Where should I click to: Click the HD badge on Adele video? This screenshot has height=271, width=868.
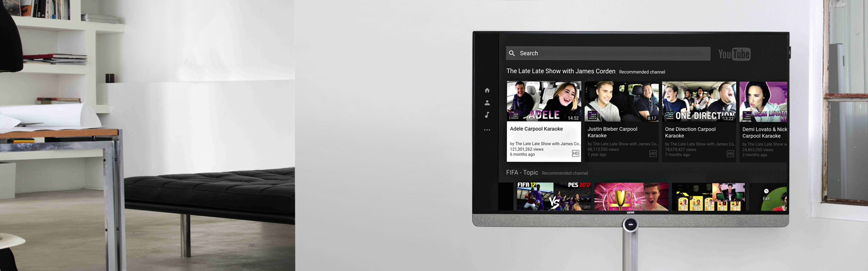pos(575,153)
